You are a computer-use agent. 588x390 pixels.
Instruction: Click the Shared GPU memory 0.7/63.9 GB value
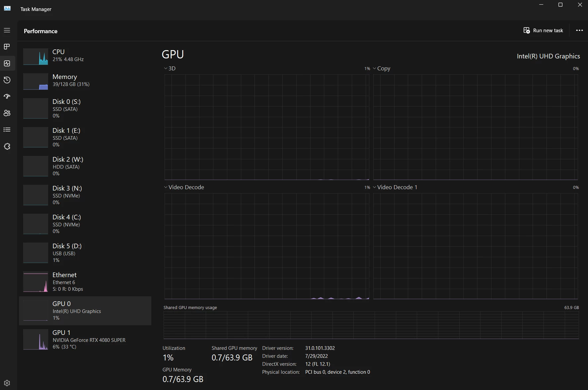click(232, 357)
